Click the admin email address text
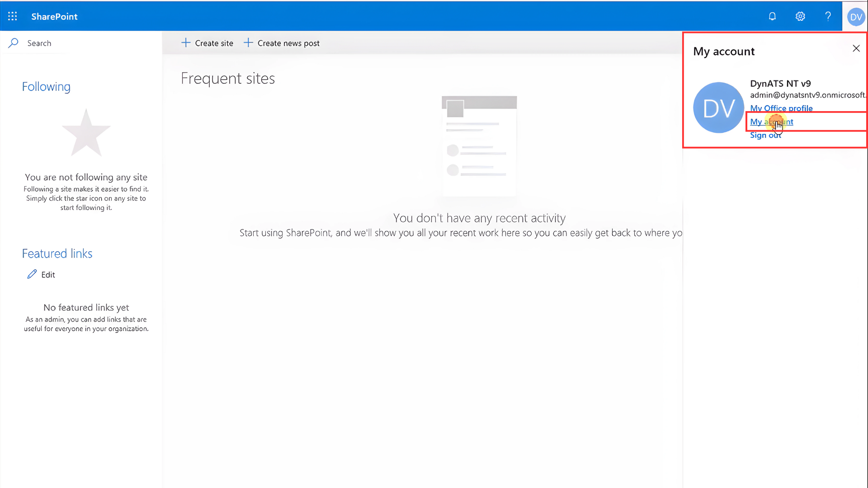The height and width of the screenshot is (488, 868). click(808, 95)
